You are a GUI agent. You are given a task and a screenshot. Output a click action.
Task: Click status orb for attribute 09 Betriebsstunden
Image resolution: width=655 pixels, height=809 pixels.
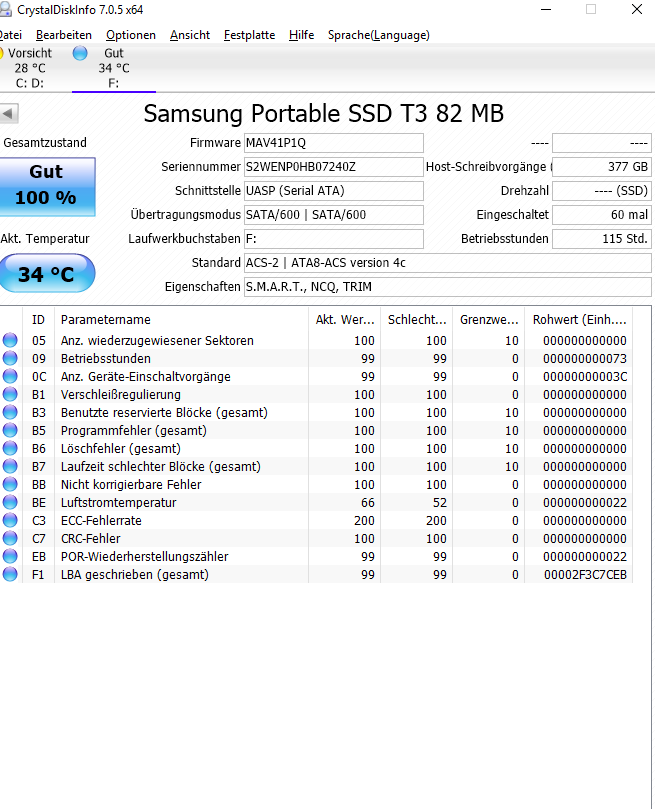(10, 358)
